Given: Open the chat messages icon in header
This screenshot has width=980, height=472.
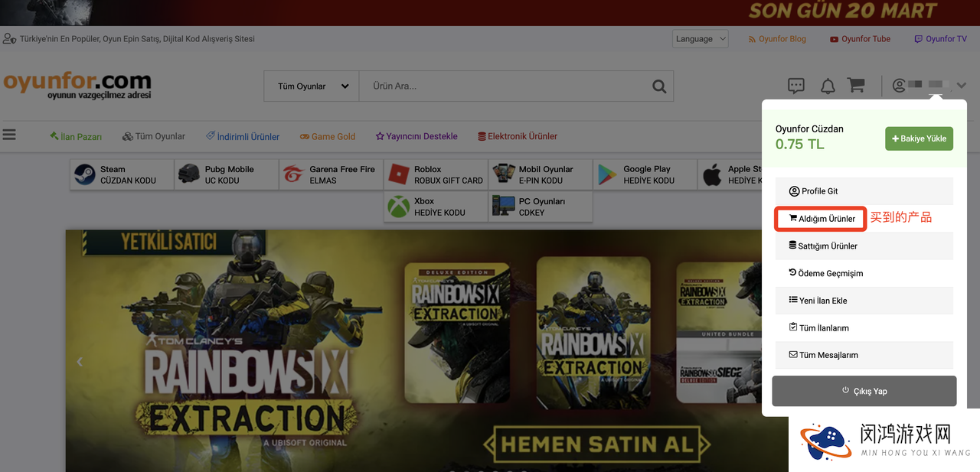Looking at the screenshot, I should click(796, 86).
